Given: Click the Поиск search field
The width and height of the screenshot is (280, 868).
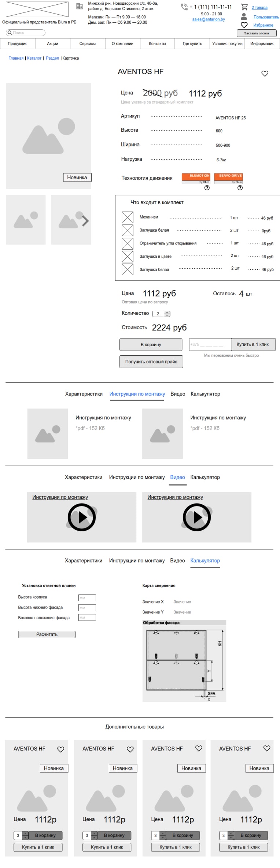Looking at the screenshot, I should (x=26, y=33).
